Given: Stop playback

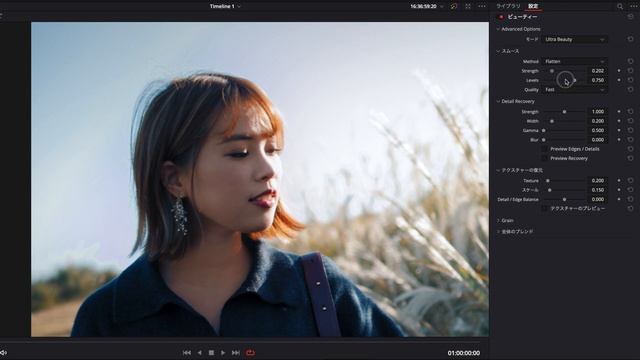Looking at the screenshot, I should [211, 353].
